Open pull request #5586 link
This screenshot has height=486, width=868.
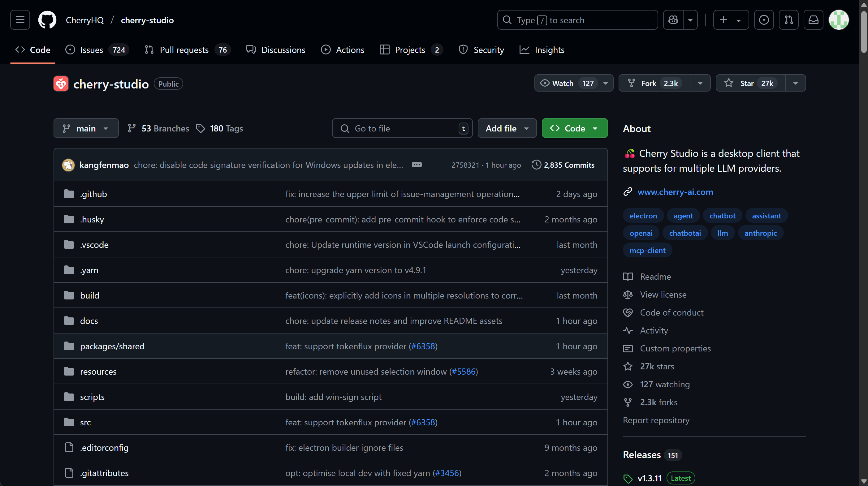click(464, 372)
